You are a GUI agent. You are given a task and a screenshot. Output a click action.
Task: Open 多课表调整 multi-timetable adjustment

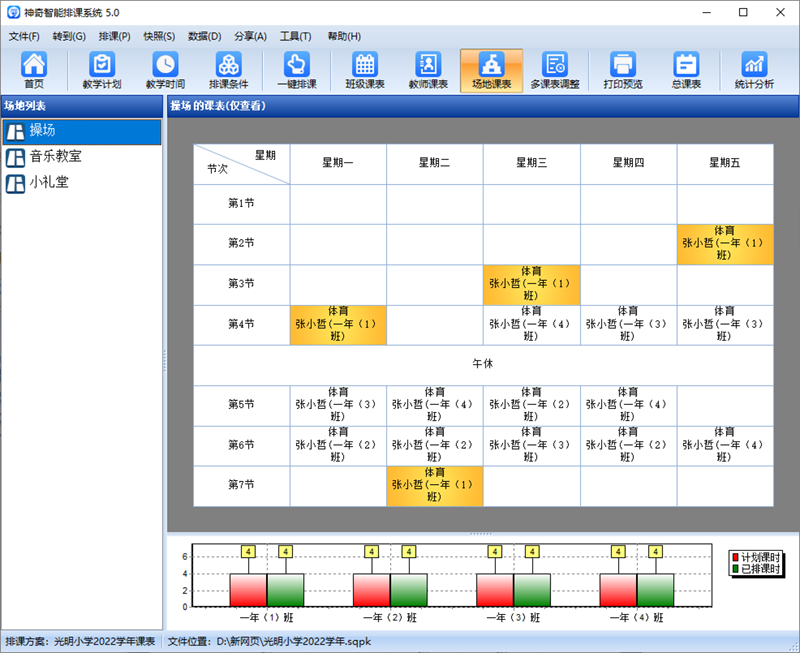(555, 70)
